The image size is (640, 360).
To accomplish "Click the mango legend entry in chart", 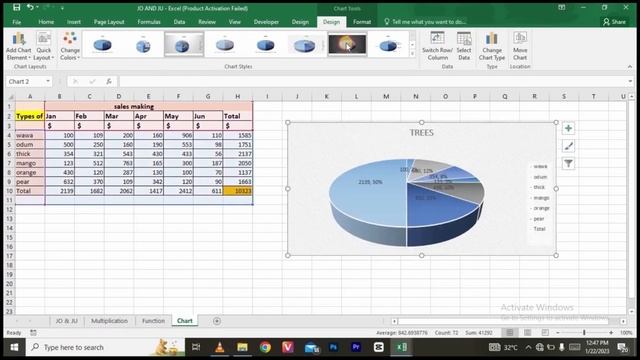I will [x=540, y=198].
